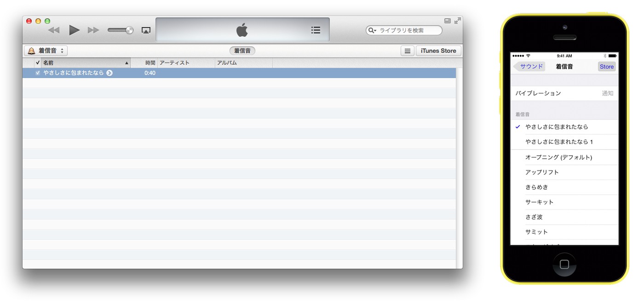
Task: Minimize iTunes with the yellow button
Action: 38,21
